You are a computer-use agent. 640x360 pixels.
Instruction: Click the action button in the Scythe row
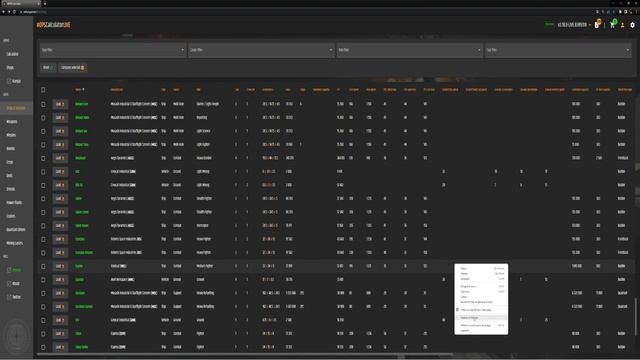(60, 266)
